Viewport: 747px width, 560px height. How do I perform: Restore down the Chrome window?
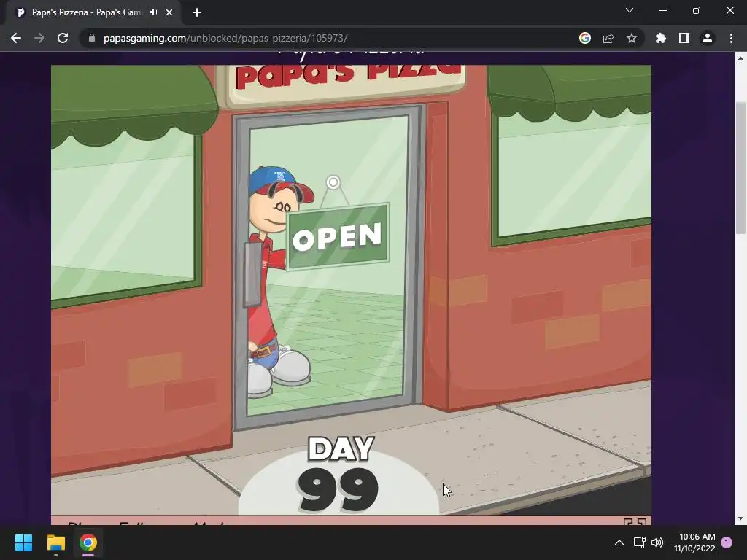(697, 10)
